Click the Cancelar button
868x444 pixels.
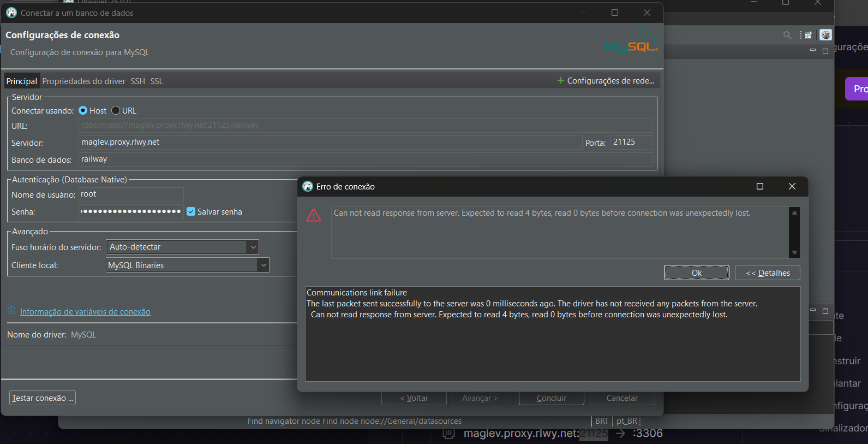coord(622,398)
